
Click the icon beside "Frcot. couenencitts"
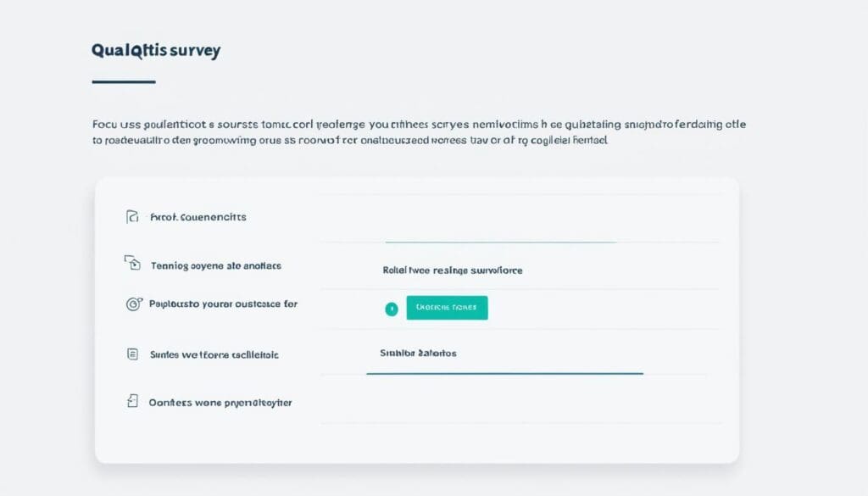(131, 217)
